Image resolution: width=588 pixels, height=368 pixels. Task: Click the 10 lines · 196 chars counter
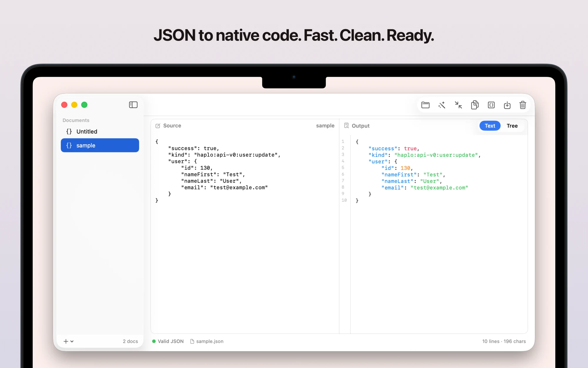click(x=504, y=341)
